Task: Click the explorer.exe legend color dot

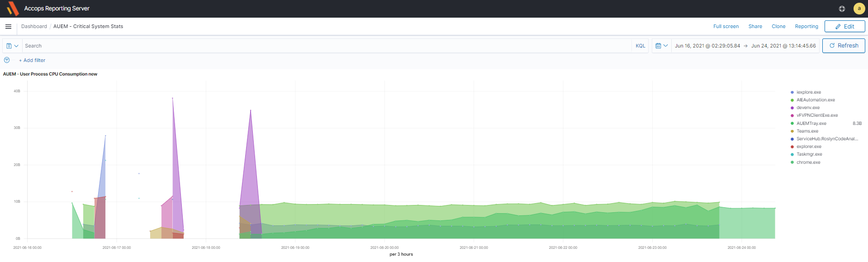Action: point(792,147)
